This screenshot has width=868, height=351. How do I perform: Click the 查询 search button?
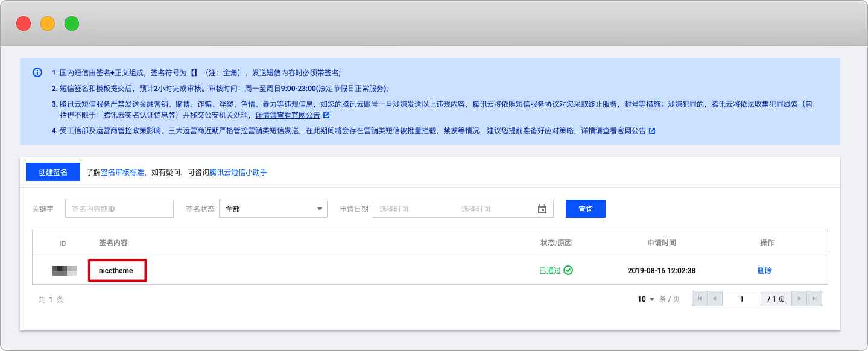(586, 209)
